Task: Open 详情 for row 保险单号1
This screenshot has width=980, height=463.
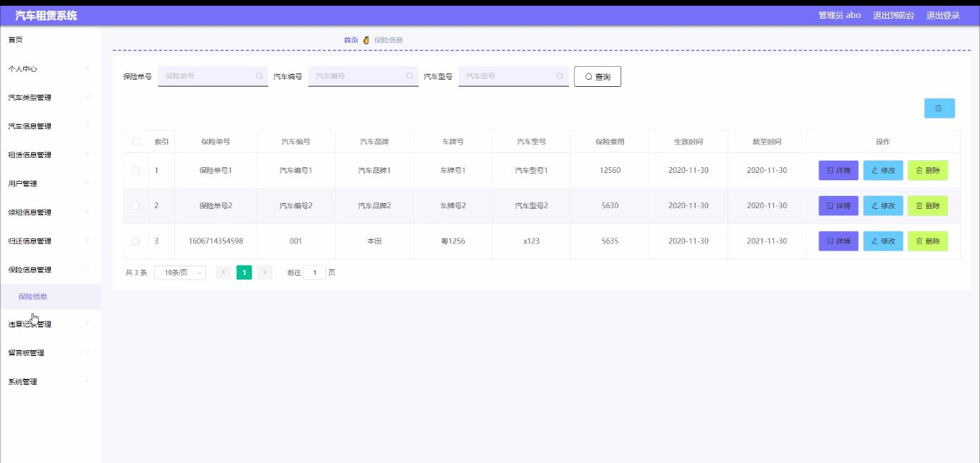Action: (839, 171)
